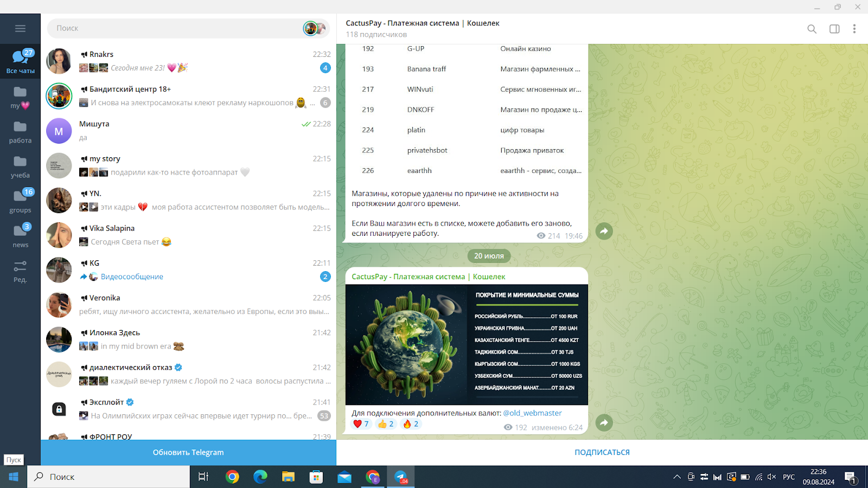Open the @old_webmaster profile link
This screenshot has height=488, width=868.
532,413
